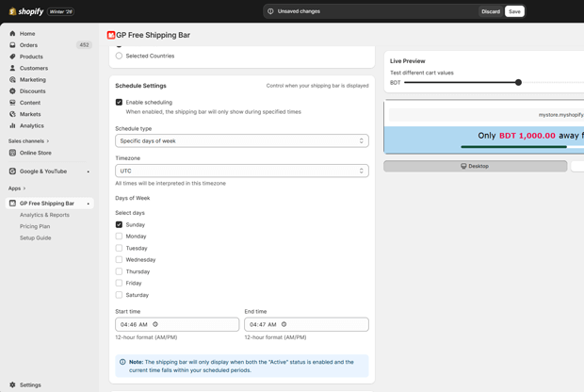Click the Customers person icon
This screenshot has height=392, width=584.
click(12, 68)
